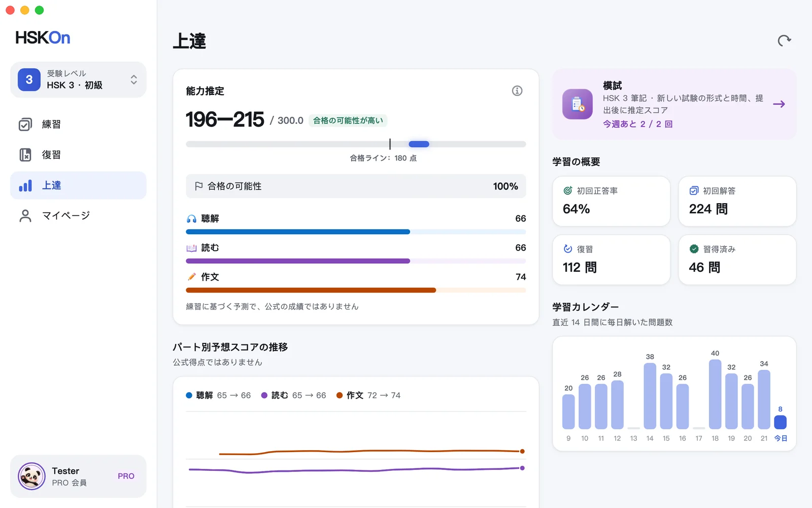812x508 pixels.
Task: Click the headphones icon beside 聴解
Action: click(191, 219)
